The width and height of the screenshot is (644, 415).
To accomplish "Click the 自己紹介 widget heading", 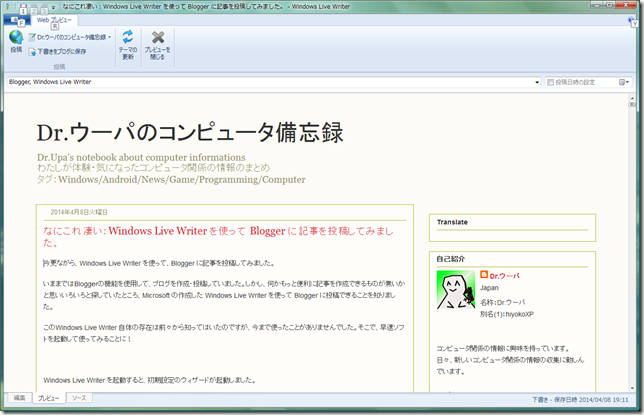I will (451, 258).
